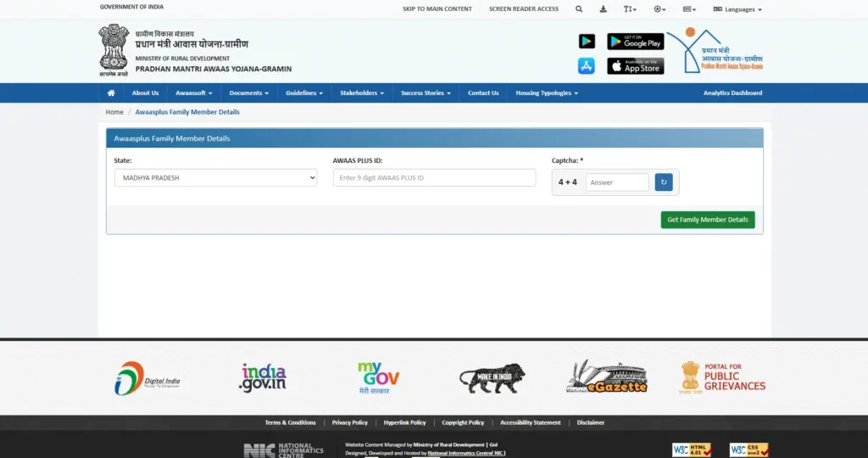Click 'PRADHAN MANTRI AWAAS YOJANA-GRAMIN' title
Screen dimensions: 868x458
click(213, 70)
